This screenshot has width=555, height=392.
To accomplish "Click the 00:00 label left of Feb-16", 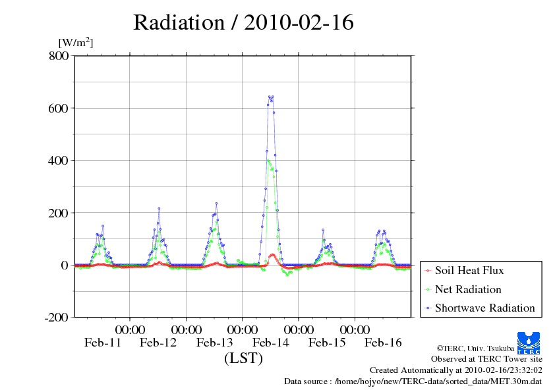I will coord(355,330).
